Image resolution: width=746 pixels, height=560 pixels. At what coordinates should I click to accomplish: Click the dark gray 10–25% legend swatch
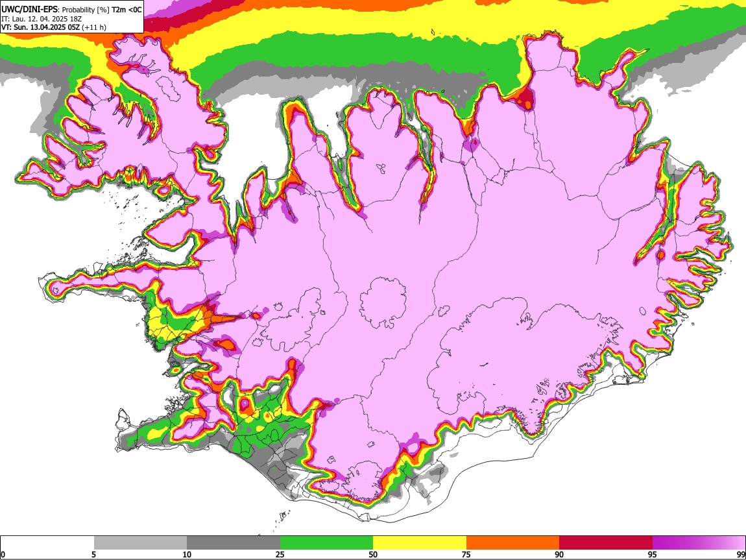(234, 543)
